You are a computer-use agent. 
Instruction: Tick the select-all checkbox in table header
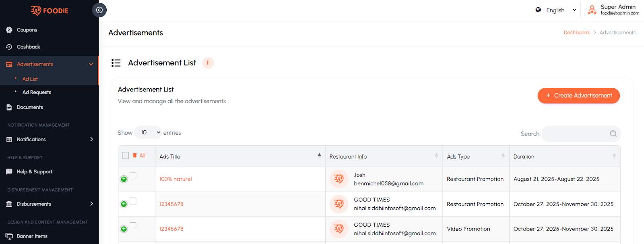[126, 156]
